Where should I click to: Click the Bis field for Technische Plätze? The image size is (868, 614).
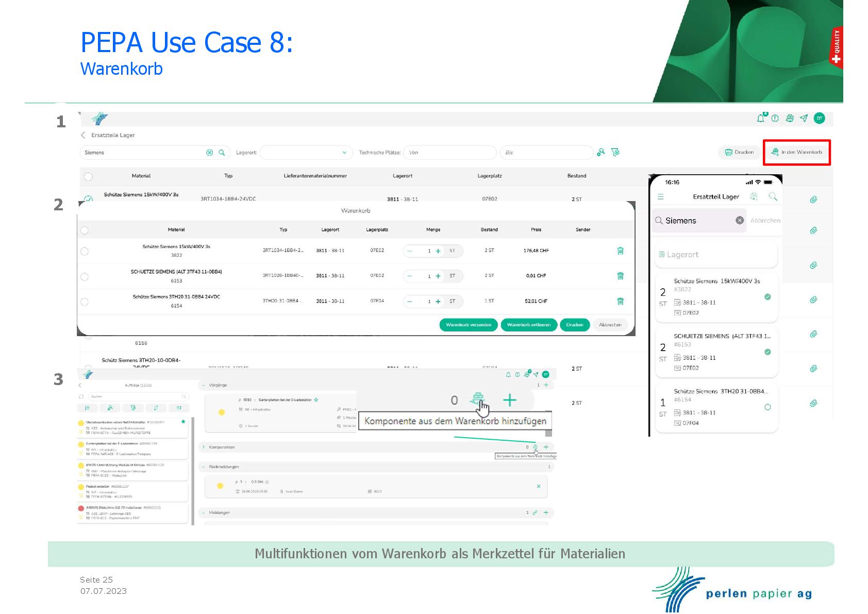tap(546, 153)
